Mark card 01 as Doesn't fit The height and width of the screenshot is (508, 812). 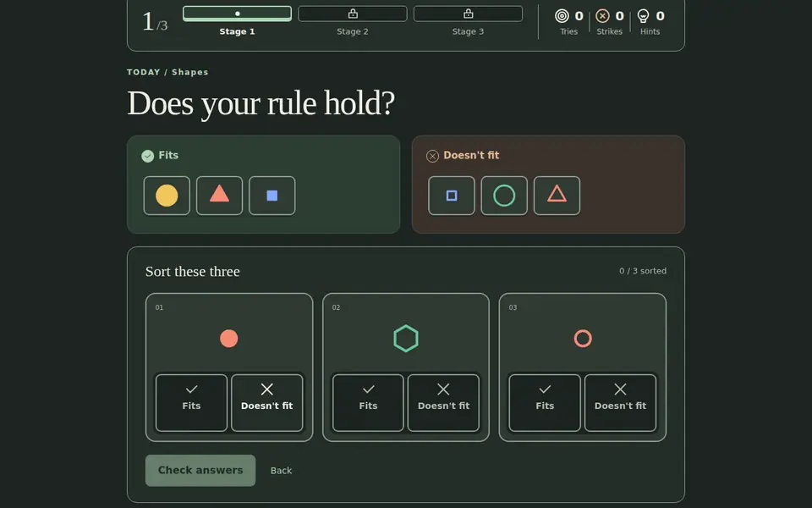click(266, 403)
